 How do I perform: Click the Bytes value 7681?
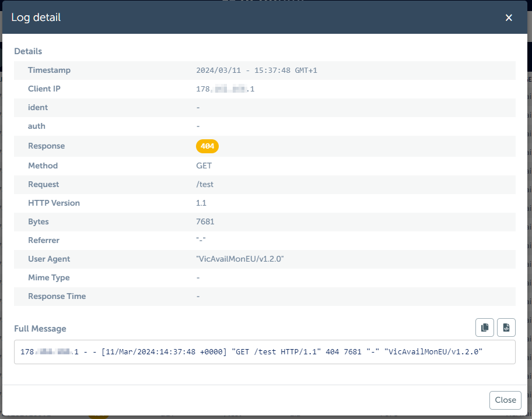(x=205, y=221)
